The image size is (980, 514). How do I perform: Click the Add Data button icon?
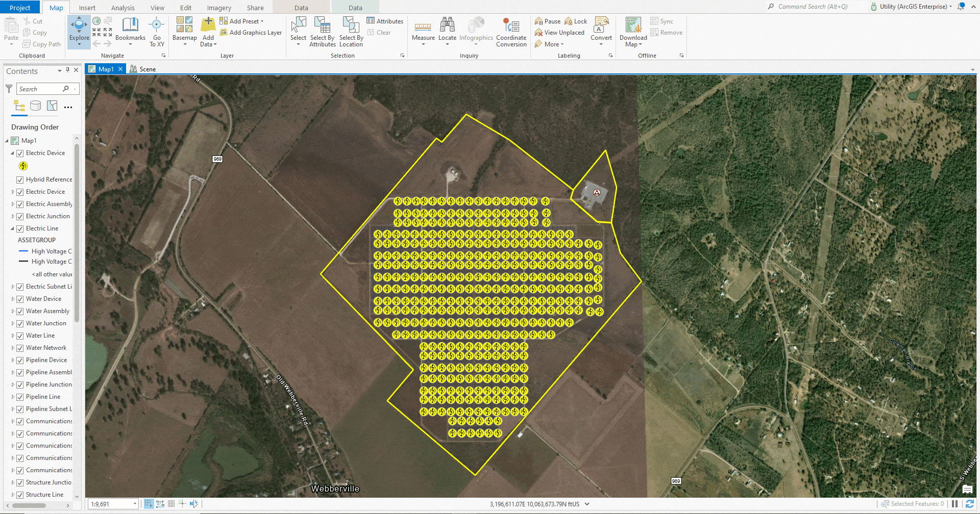208,24
